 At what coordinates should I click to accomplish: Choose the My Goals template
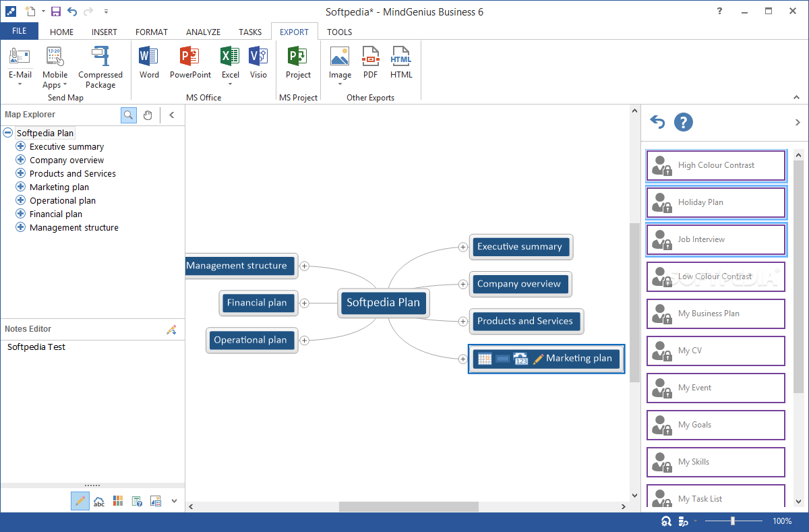(716, 425)
